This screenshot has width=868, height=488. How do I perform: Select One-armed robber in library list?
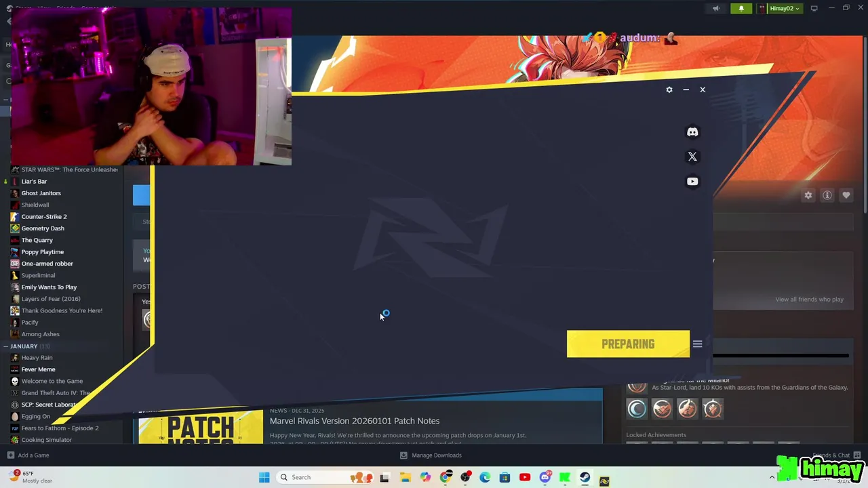47,264
